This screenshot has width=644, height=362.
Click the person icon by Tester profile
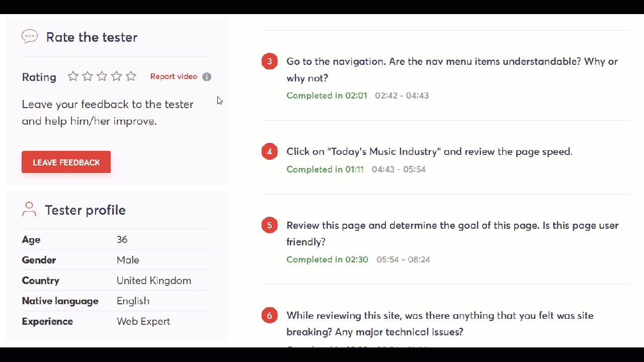(29, 210)
